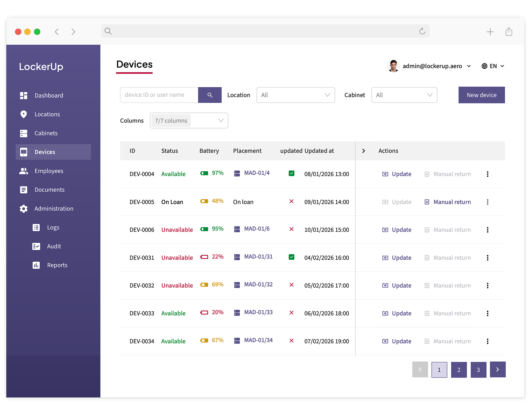The image size is (532, 416).
Task: Click the next page arrow
Action: [x=498, y=369]
